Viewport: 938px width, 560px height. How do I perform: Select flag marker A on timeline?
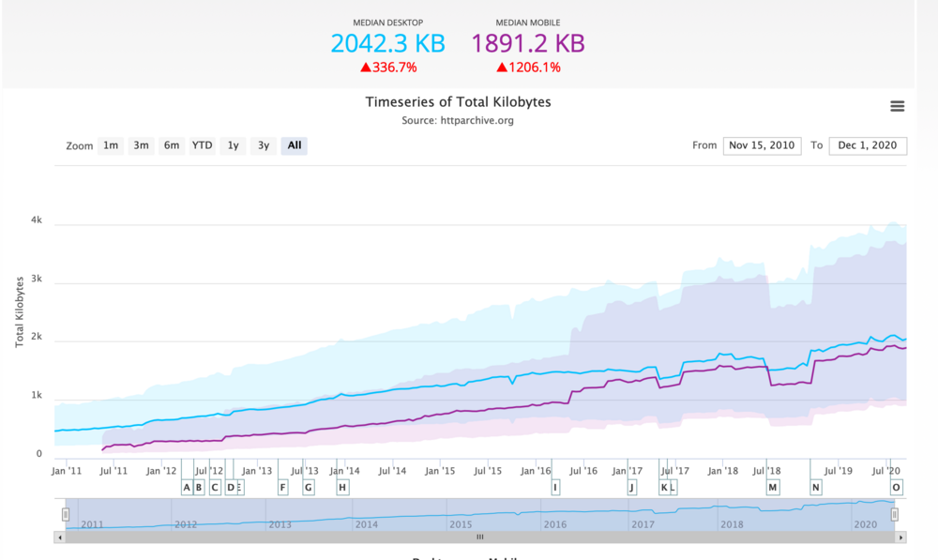click(x=187, y=487)
